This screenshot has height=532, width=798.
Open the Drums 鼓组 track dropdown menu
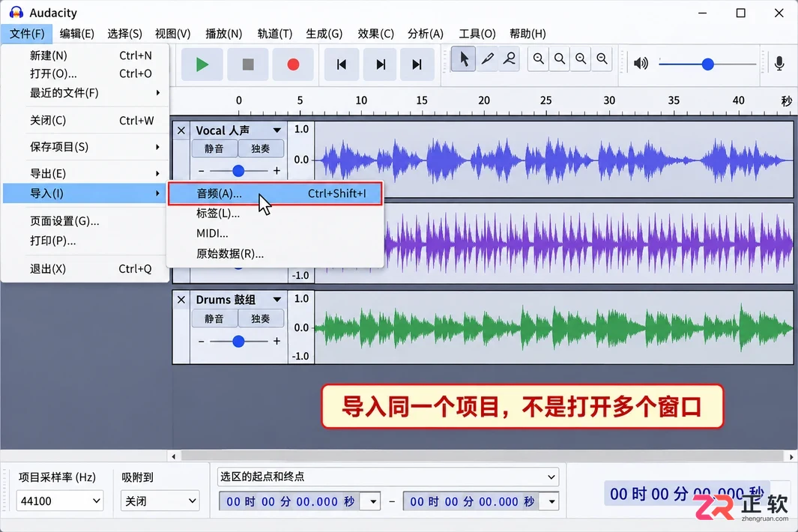point(276,300)
